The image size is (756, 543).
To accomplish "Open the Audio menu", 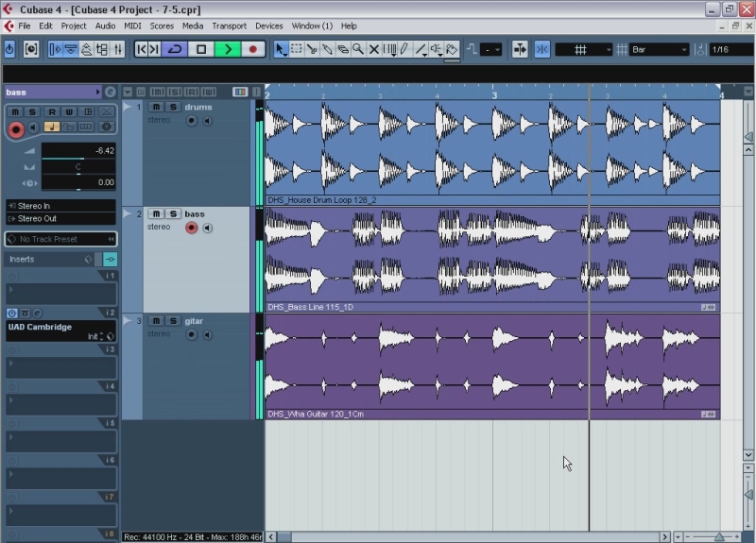I will click(105, 26).
